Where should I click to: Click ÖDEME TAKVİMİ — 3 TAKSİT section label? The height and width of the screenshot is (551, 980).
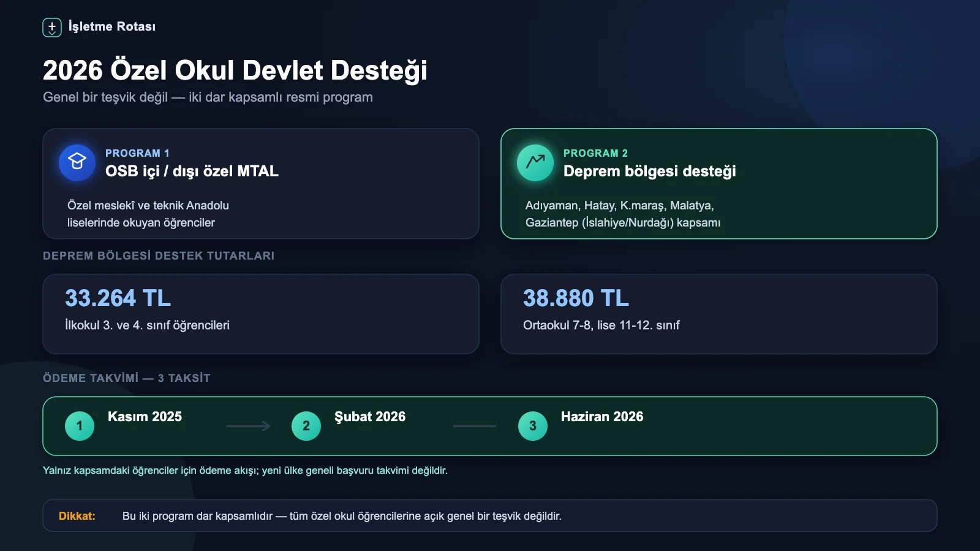coord(127,378)
